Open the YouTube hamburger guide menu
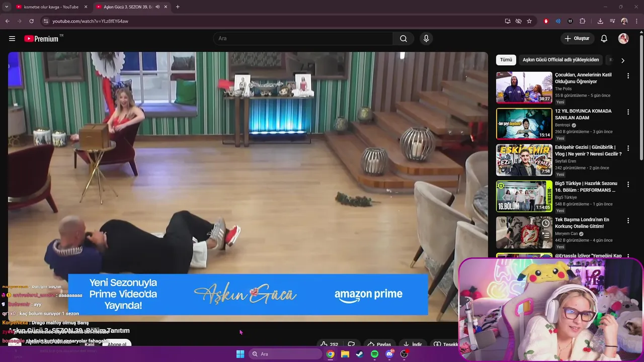The width and height of the screenshot is (644, 362). coord(12,39)
